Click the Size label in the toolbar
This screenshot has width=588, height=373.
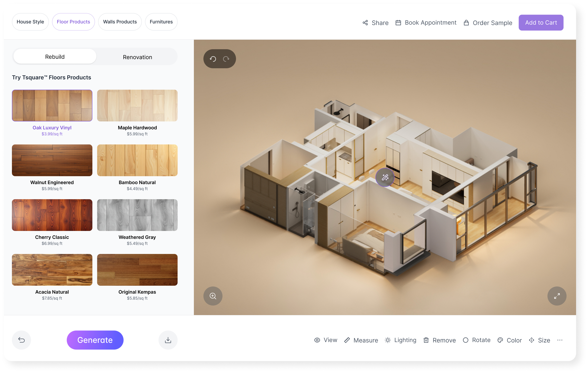pos(544,340)
